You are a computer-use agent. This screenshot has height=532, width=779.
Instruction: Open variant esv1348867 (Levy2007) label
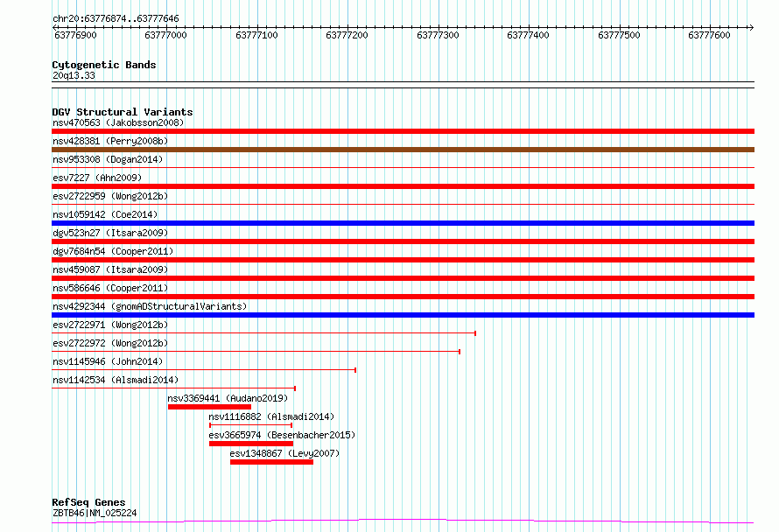(x=284, y=453)
